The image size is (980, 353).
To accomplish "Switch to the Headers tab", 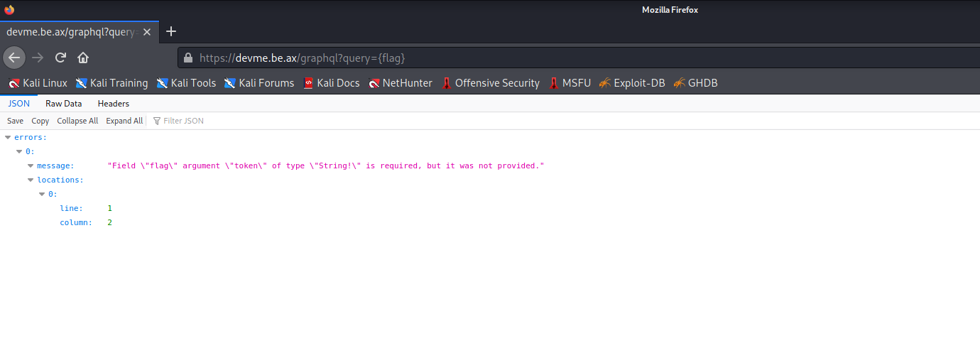I will point(114,104).
